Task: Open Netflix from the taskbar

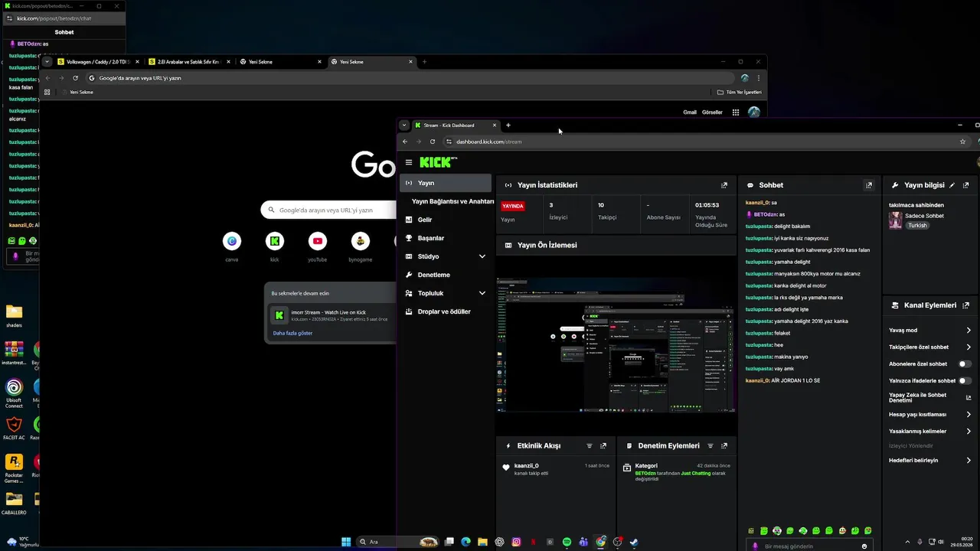Action: (533, 542)
